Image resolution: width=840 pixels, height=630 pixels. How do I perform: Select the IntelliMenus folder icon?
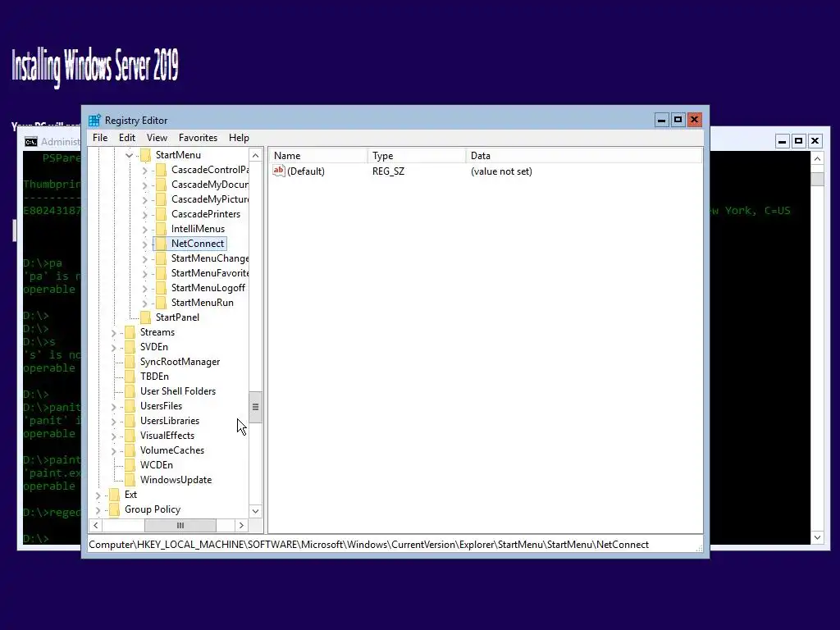(x=161, y=230)
